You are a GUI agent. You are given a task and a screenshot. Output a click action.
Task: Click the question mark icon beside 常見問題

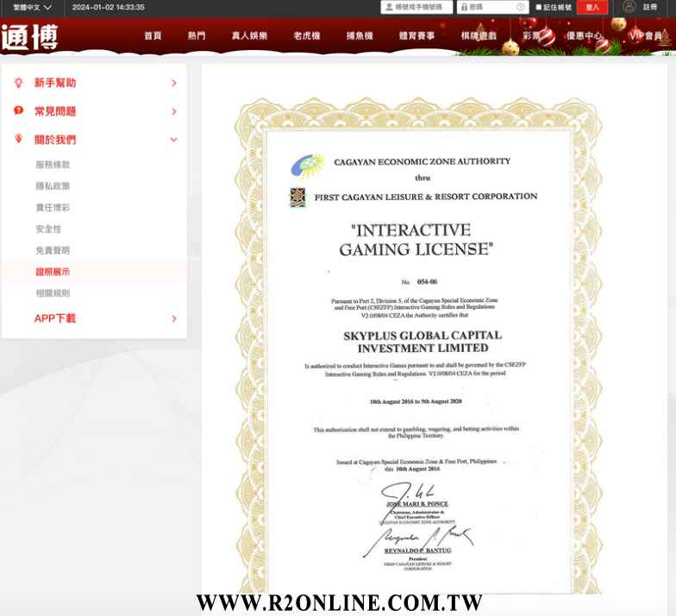coord(18,110)
